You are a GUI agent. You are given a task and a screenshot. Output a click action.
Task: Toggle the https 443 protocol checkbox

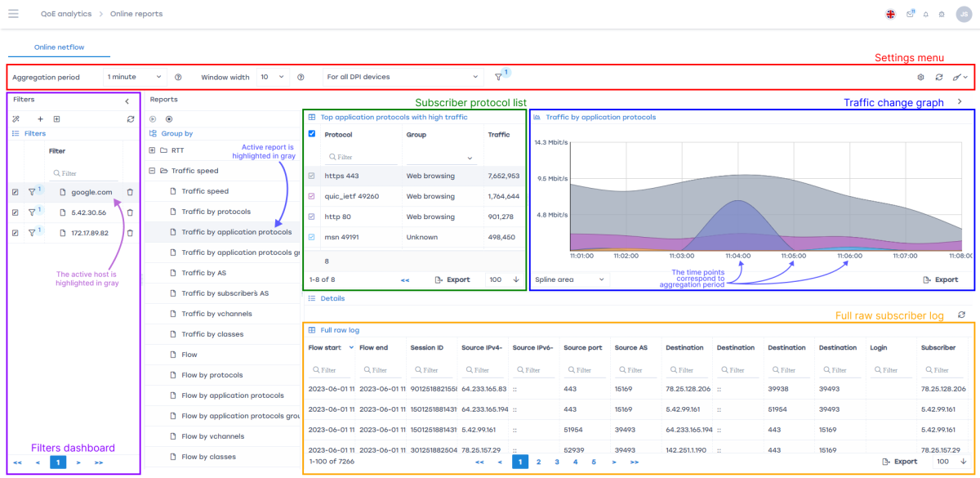pyautogui.click(x=311, y=176)
